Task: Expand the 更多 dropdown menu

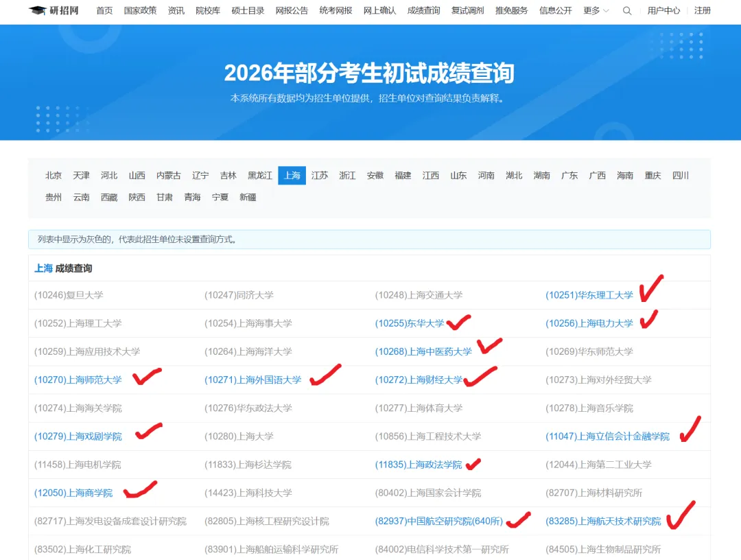Action: tap(596, 10)
